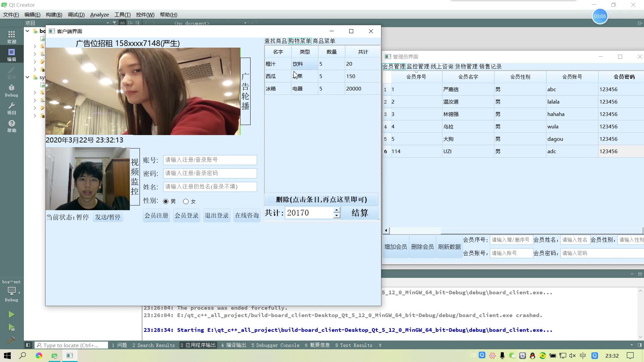This screenshot has width=644, height=362.
Task: Open Analyze menu
Action: click(x=99, y=14)
